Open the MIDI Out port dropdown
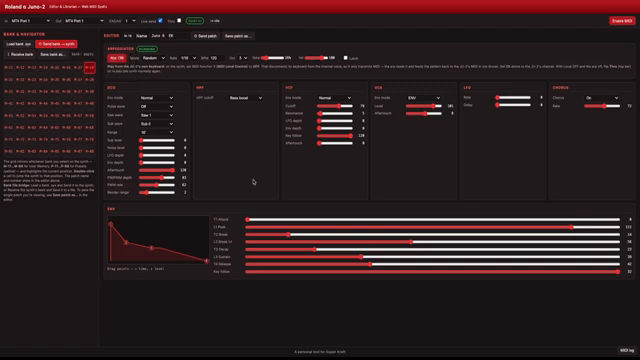Image resolution: width=640 pixels, height=360 pixels. pos(84,21)
